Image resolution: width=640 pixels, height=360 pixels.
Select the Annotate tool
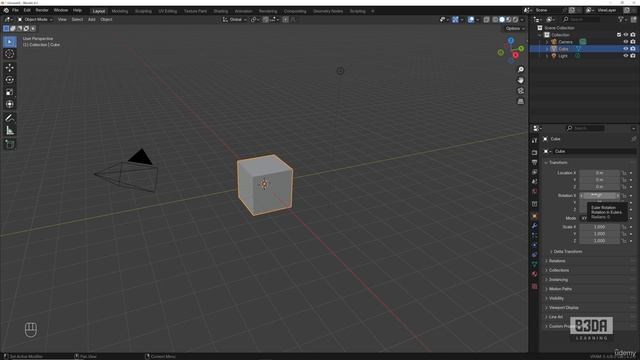coord(10,118)
